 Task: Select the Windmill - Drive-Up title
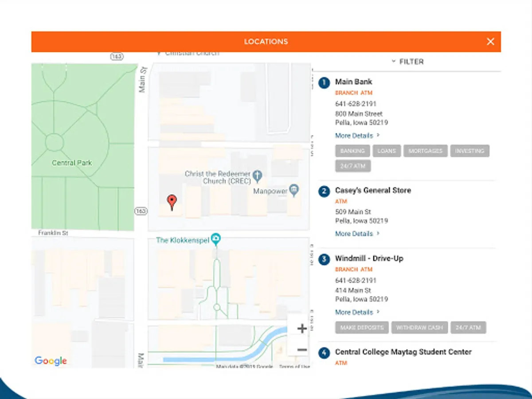(369, 258)
